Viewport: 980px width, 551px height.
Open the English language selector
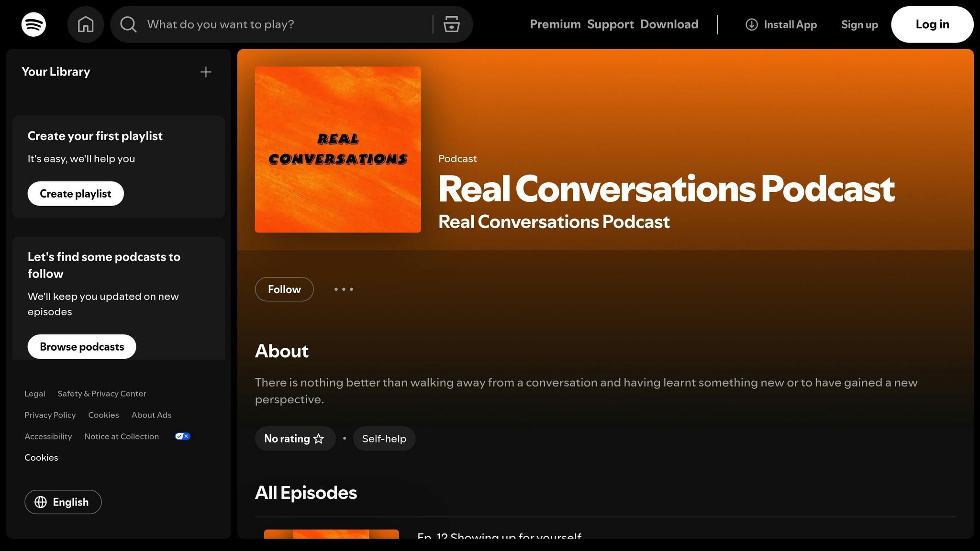point(63,502)
